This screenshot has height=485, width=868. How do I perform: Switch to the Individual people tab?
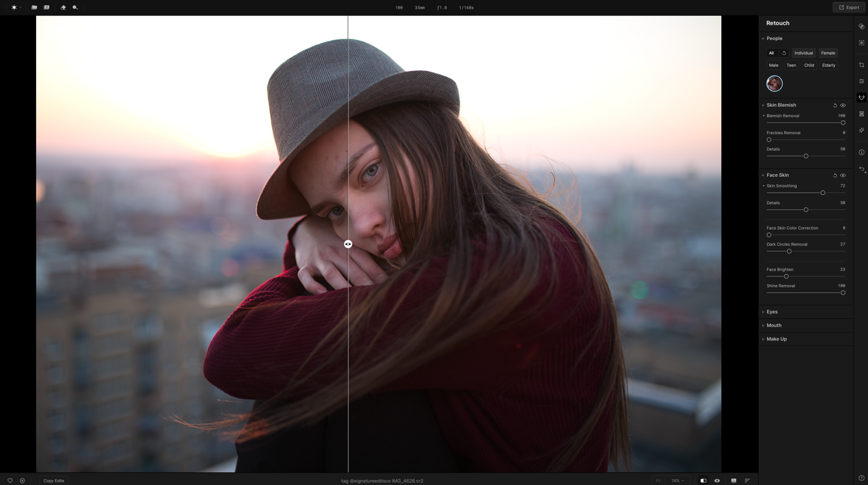[x=803, y=53]
